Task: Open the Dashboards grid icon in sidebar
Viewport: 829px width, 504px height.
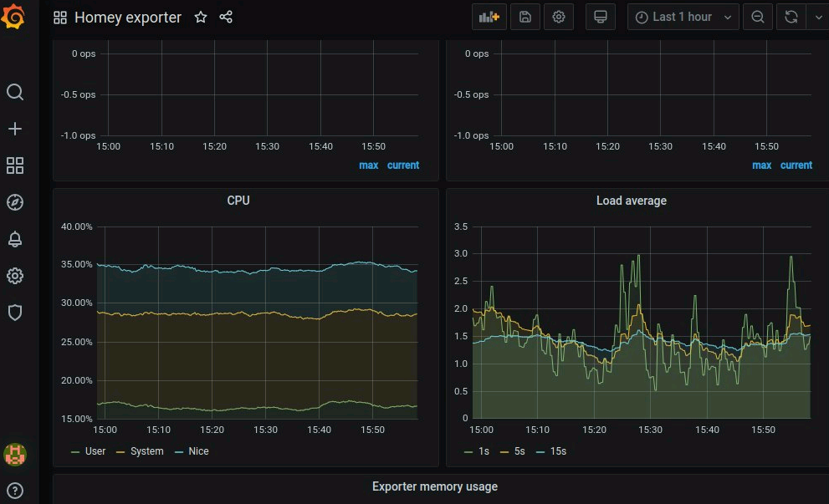Action: (15, 165)
